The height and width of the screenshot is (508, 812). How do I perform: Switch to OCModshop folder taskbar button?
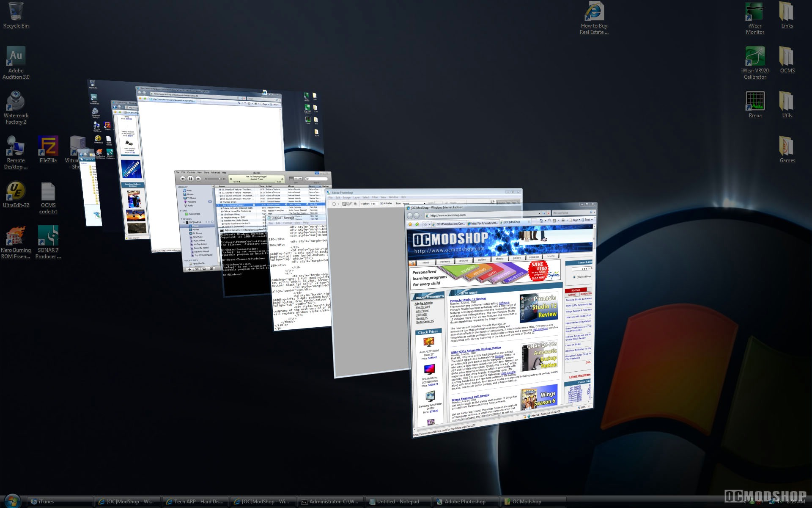534,502
